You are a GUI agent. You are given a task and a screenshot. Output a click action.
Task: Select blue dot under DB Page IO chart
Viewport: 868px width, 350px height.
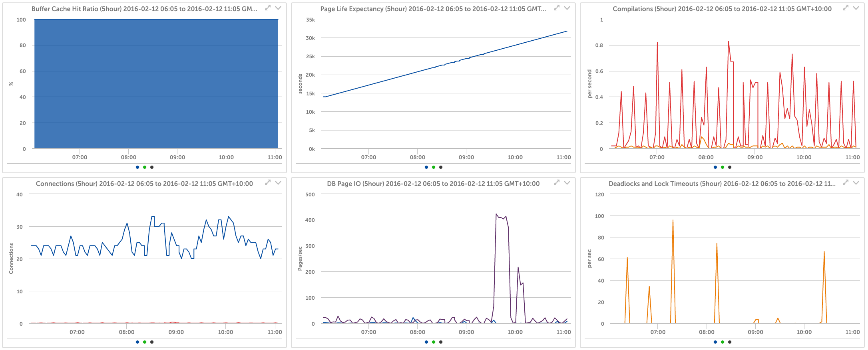tap(426, 342)
